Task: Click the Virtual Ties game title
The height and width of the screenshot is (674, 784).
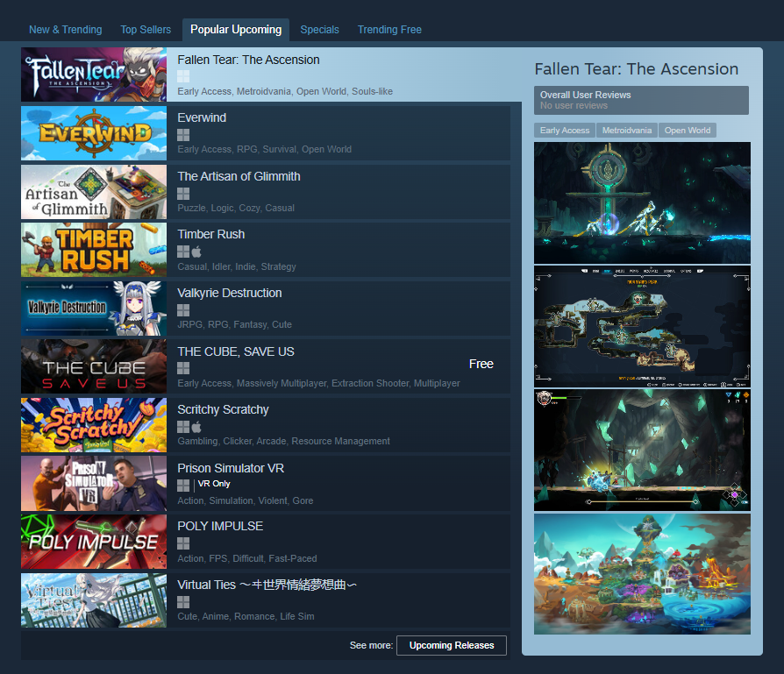Action: click(267, 585)
